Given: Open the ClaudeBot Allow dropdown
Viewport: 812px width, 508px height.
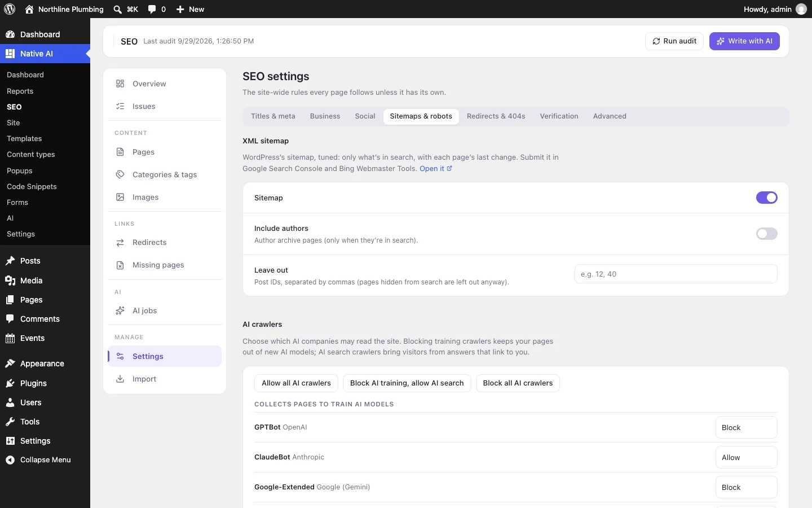Looking at the screenshot, I should point(746,457).
